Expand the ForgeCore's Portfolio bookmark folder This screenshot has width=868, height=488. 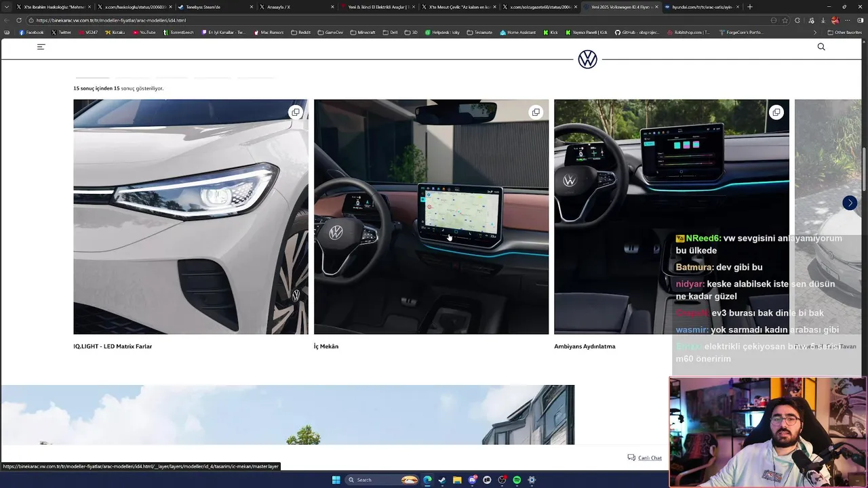(x=741, y=32)
